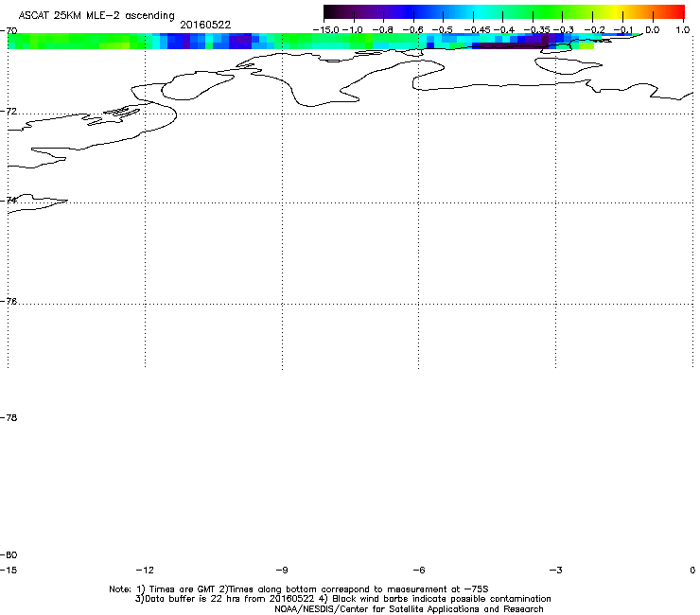Click the -0.2 label on the color scale
The height and width of the screenshot is (615, 700).
point(595,30)
